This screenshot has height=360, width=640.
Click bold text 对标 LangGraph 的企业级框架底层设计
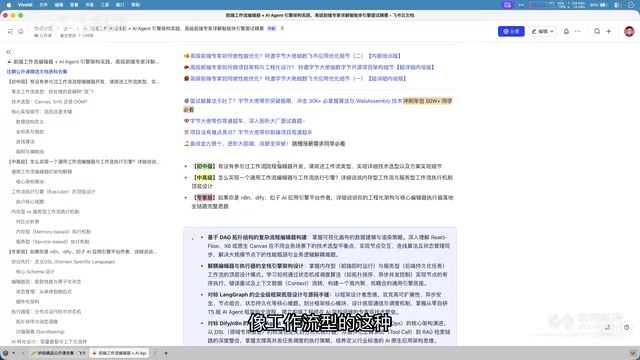tap(269, 294)
